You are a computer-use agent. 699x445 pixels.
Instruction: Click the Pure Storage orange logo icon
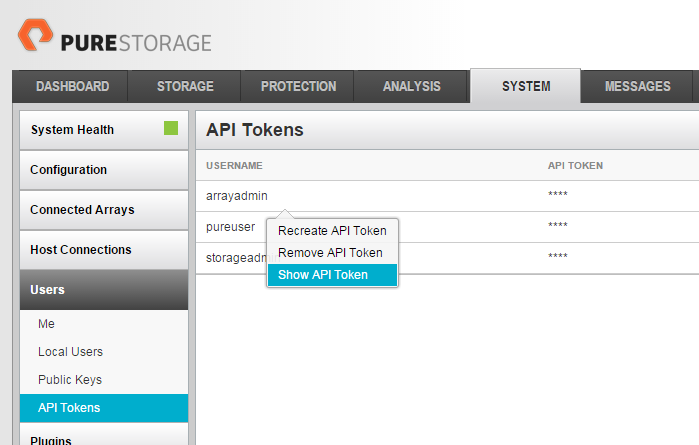coord(35,35)
